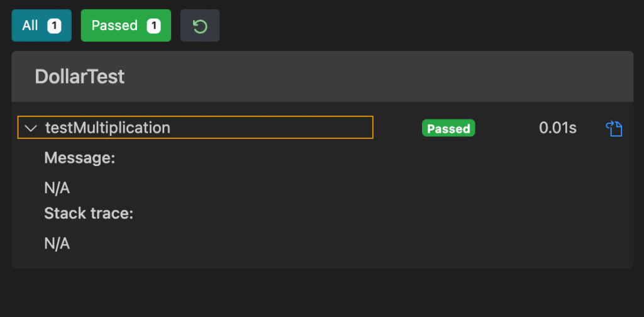Select the testMultiplication test name
This screenshot has height=317, width=644.
click(108, 128)
